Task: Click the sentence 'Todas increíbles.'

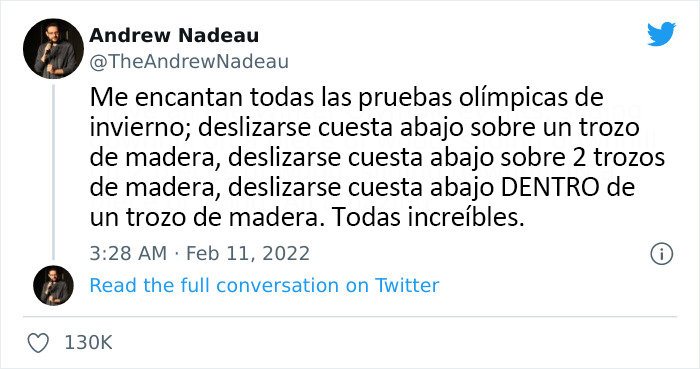Action: click(428, 218)
